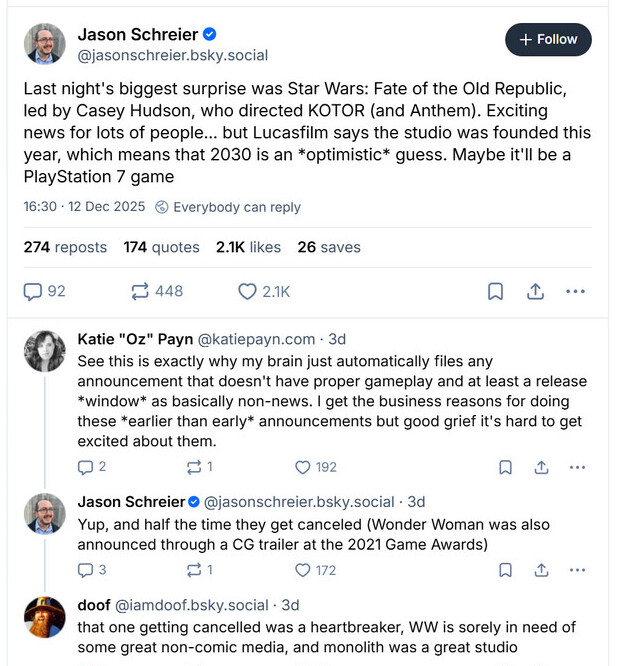View the 174 quotes list
The height and width of the screenshot is (666, 618).
click(x=161, y=247)
